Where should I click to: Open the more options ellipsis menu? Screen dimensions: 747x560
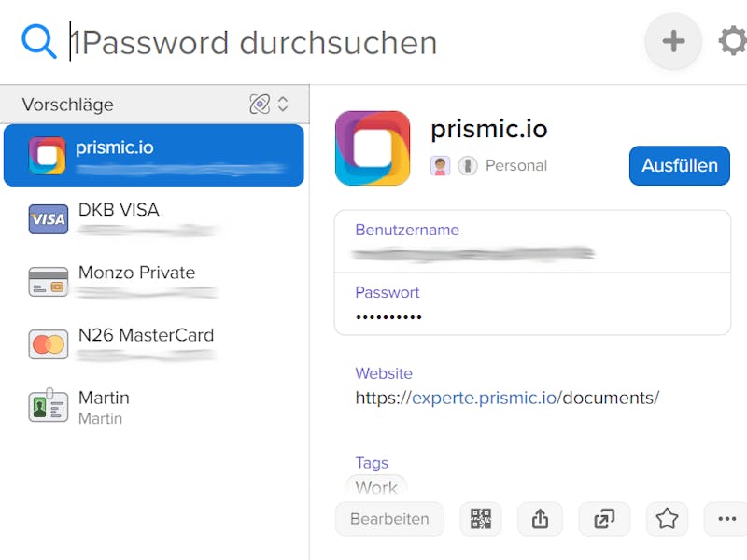726,519
